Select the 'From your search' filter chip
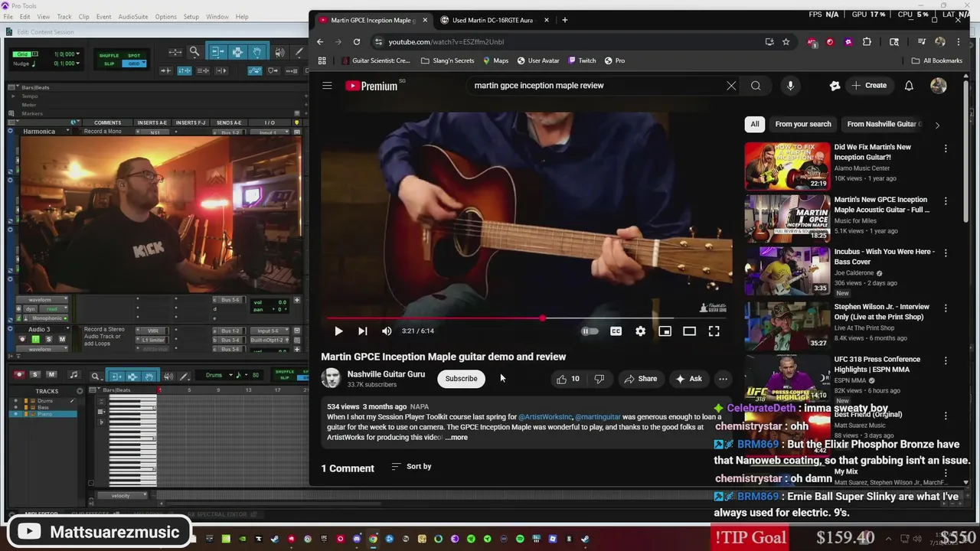Screen dimensions: 980x551 tap(802, 124)
